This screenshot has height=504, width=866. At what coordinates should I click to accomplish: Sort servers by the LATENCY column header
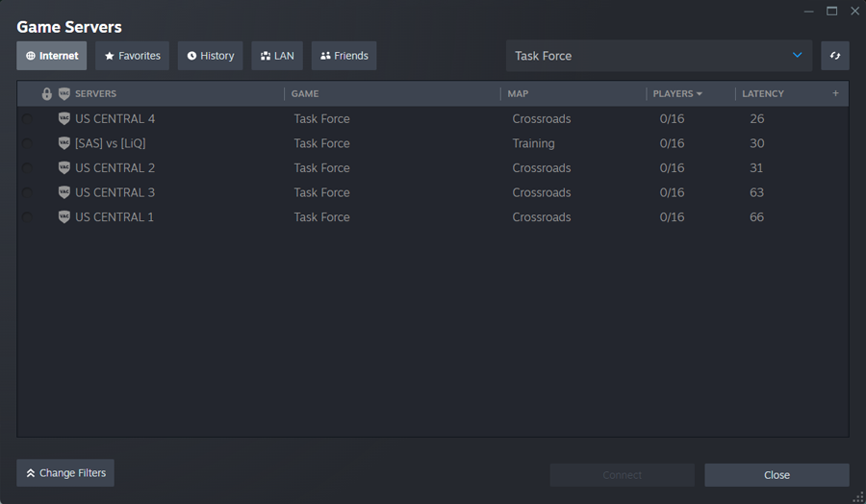(763, 94)
